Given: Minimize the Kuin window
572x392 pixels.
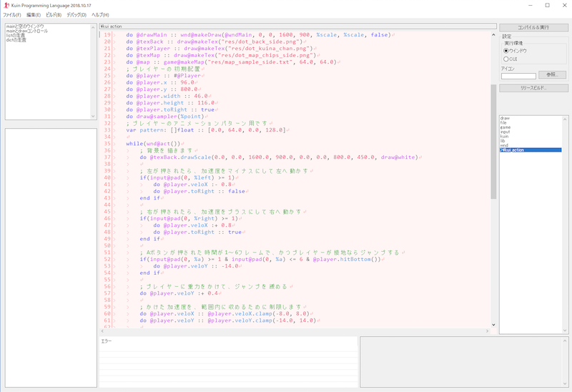Looking at the screenshot, I should (x=531, y=6).
